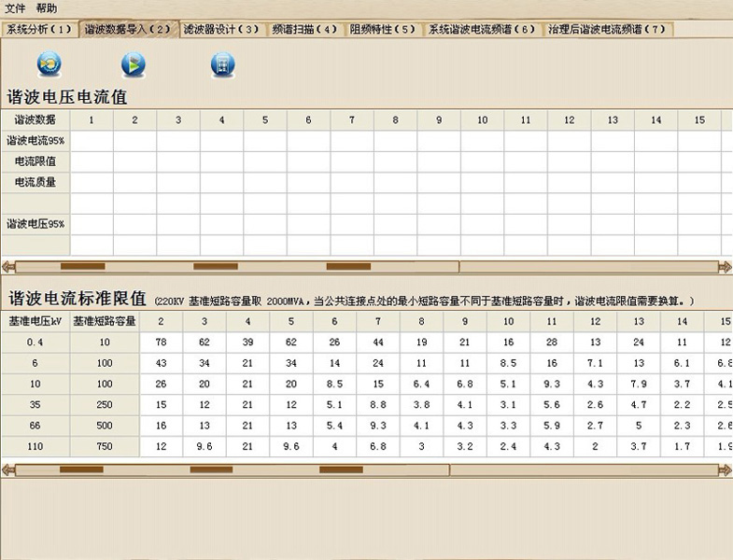Click the blue play arrow icon
This screenshot has height=560, width=733.
tap(134, 64)
